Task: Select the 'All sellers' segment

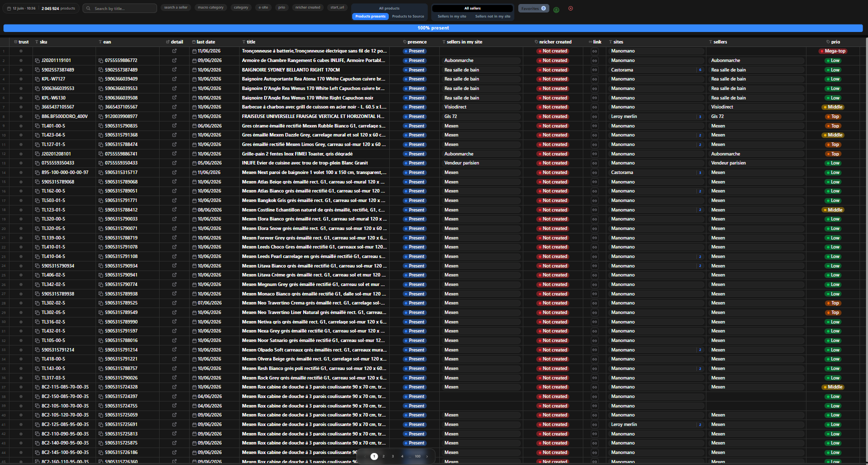Action: point(472,8)
